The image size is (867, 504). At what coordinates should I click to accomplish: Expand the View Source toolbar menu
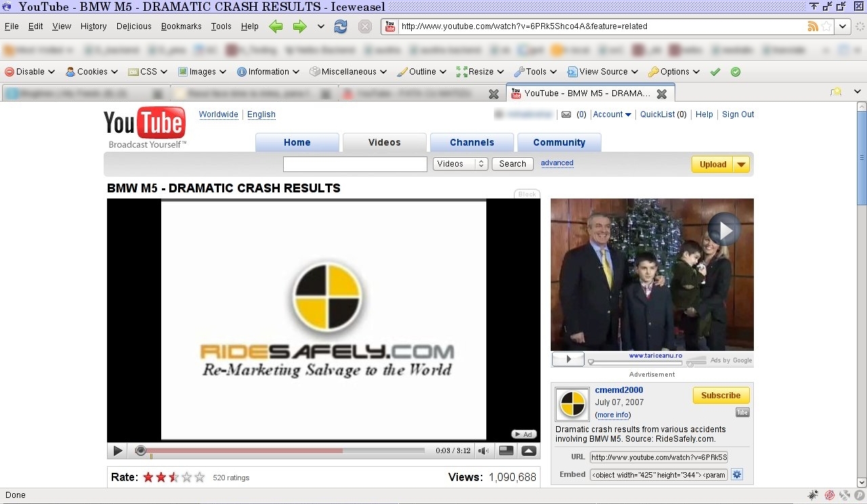(603, 72)
